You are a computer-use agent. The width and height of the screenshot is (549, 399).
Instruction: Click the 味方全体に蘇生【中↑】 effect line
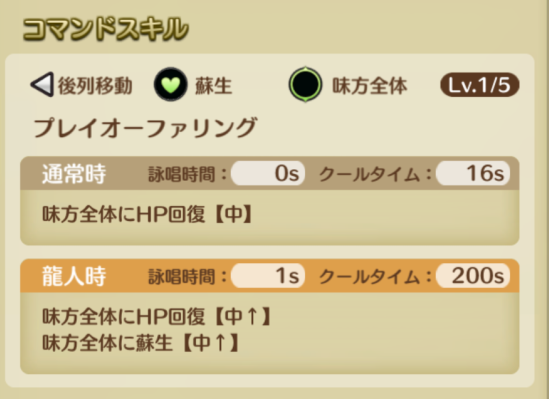pyautogui.click(x=141, y=342)
